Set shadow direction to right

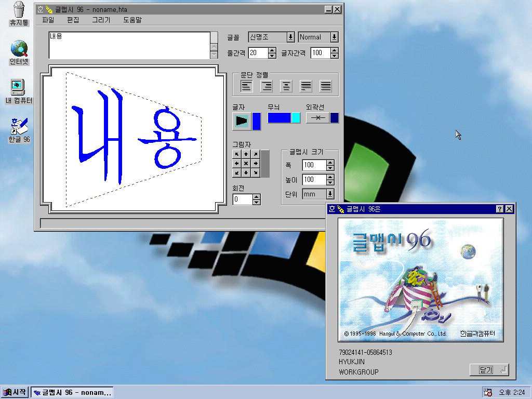click(255, 163)
